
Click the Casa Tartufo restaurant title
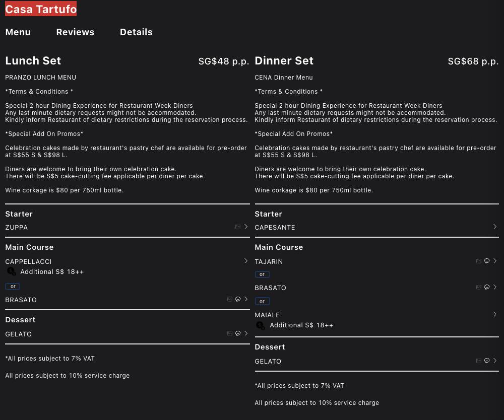(41, 9)
